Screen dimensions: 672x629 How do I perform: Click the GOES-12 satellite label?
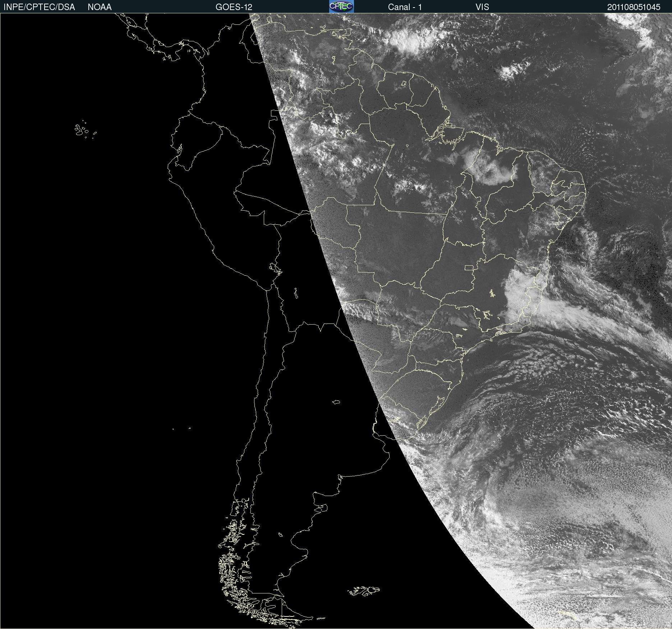click(x=234, y=7)
